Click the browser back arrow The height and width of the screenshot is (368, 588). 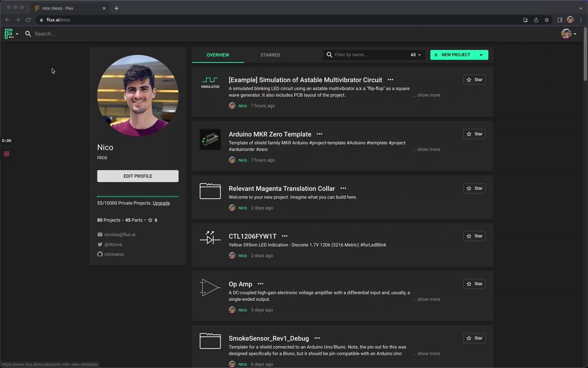coord(7,20)
